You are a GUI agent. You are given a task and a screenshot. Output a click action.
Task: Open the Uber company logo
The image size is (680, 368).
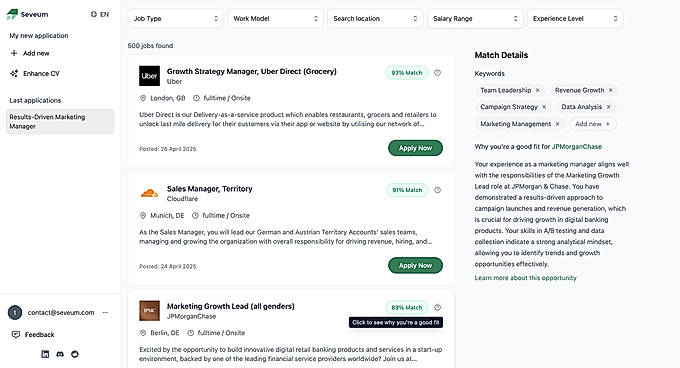(x=149, y=76)
